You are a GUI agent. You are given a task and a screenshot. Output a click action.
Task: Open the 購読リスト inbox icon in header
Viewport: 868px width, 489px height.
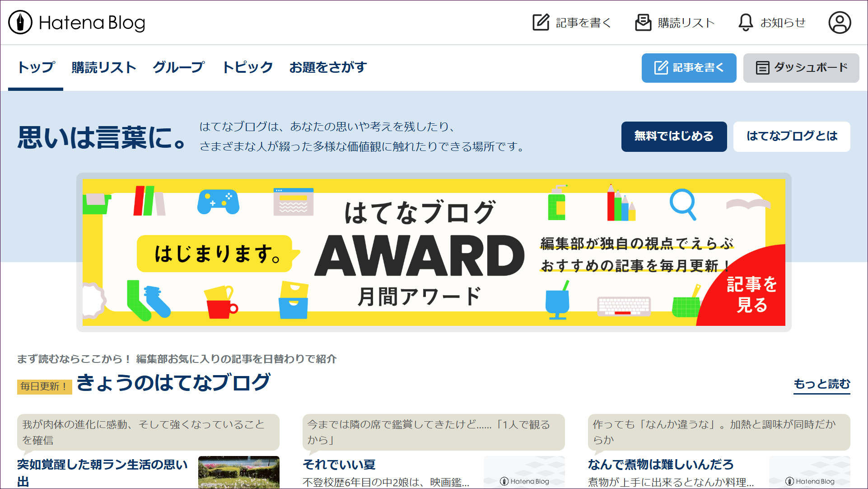pos(643,22)
